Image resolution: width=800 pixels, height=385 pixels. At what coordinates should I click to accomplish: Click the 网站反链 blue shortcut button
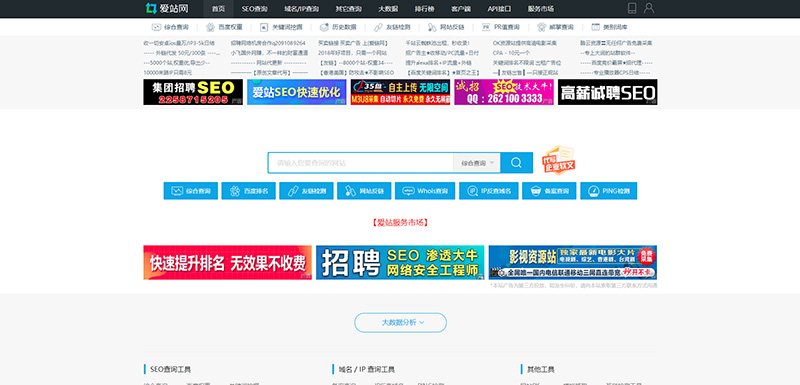click(x=364, y=191)
